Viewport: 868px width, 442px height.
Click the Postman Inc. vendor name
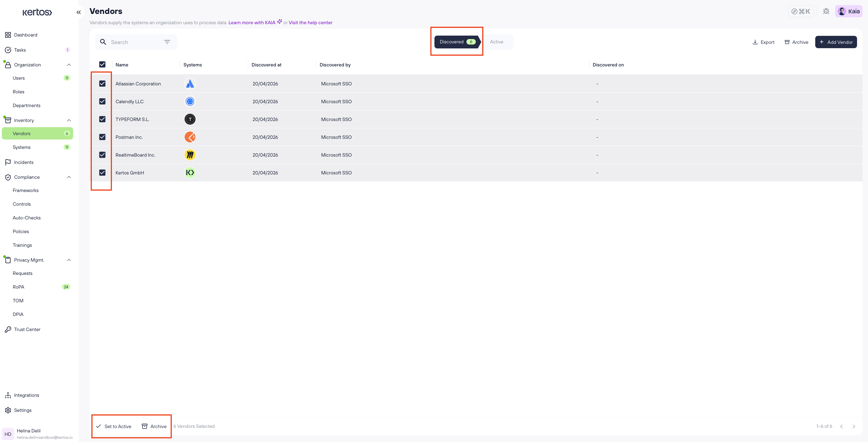point(129,137)
